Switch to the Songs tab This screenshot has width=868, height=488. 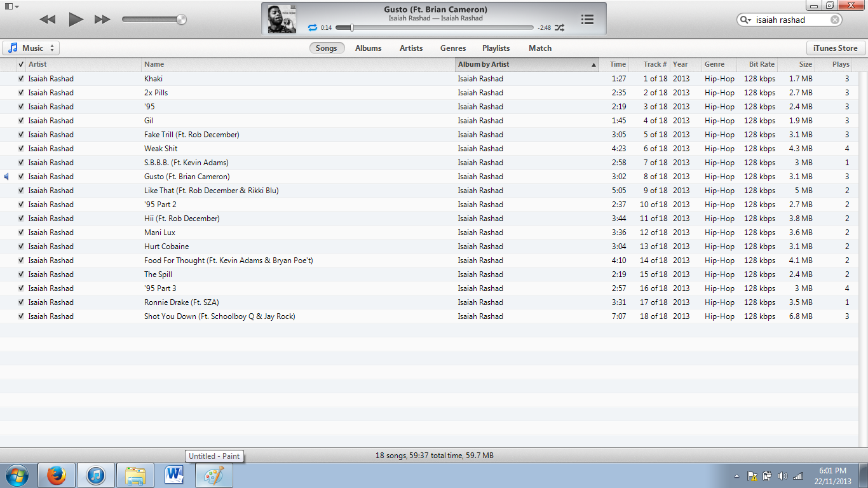(327, 48)
